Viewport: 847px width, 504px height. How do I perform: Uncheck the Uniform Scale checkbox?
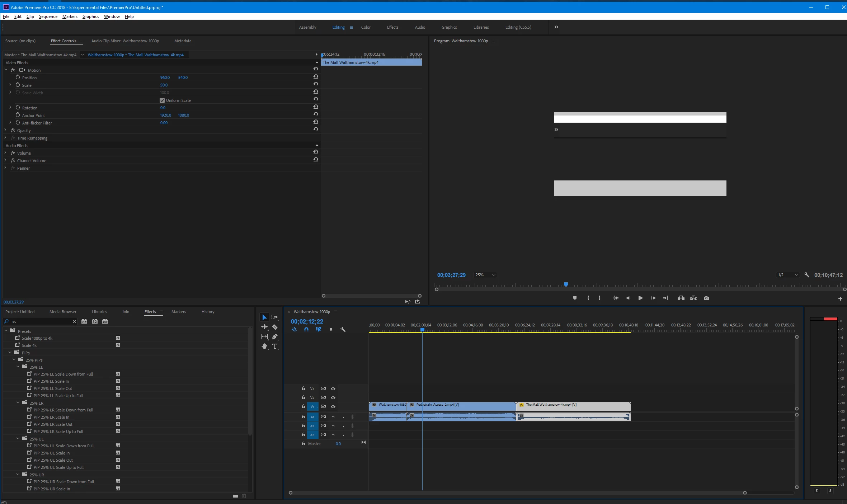[162, 100]
